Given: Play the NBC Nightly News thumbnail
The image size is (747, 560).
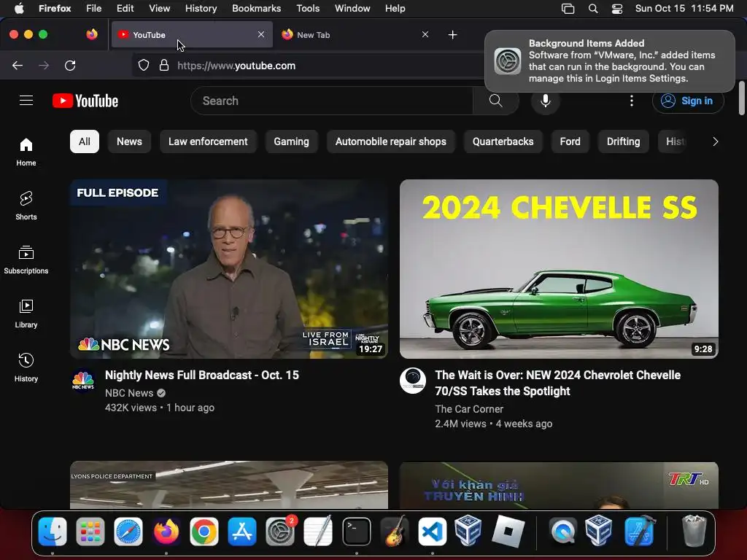Looking at the screenshot, I should [x=229, y=269].
